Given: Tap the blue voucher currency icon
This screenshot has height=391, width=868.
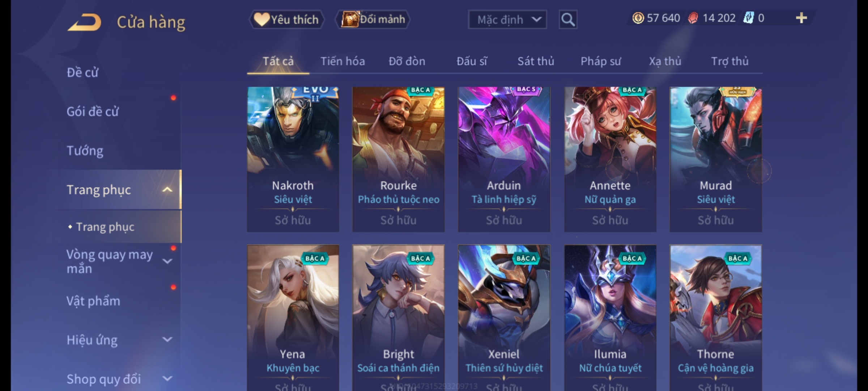Looking at the screenshot, I should tap(748, 18).
